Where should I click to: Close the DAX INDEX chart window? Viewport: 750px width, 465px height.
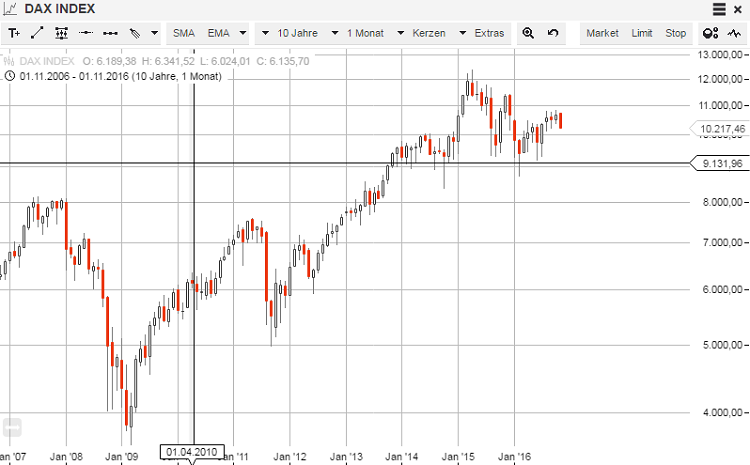(738, 9)
